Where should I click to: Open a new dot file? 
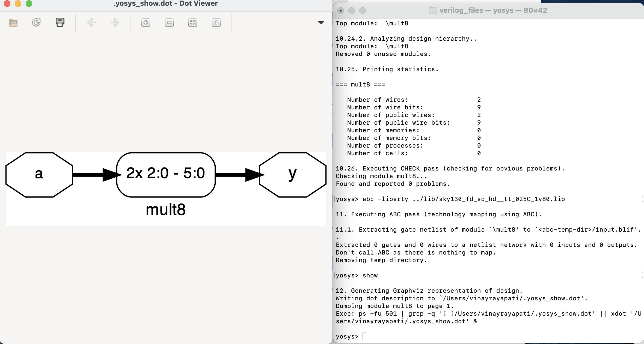click(x=13, y=23)
